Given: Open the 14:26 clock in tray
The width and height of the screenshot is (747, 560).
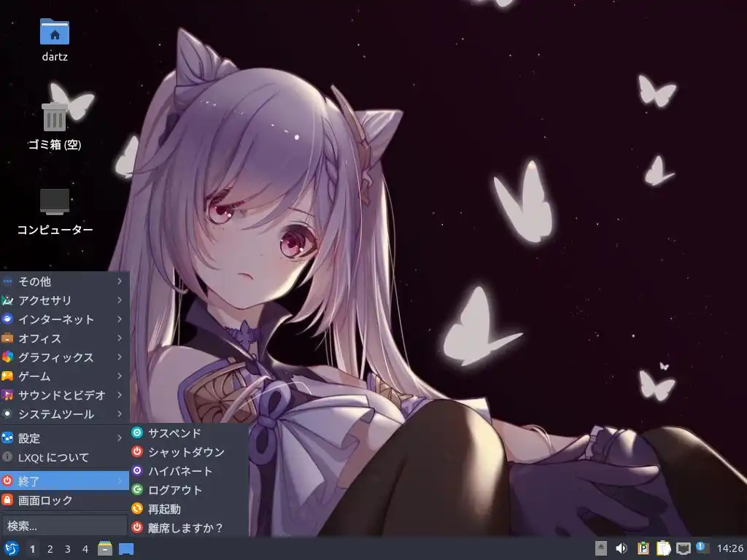Looking at the screenshot, I should [729, 548].
